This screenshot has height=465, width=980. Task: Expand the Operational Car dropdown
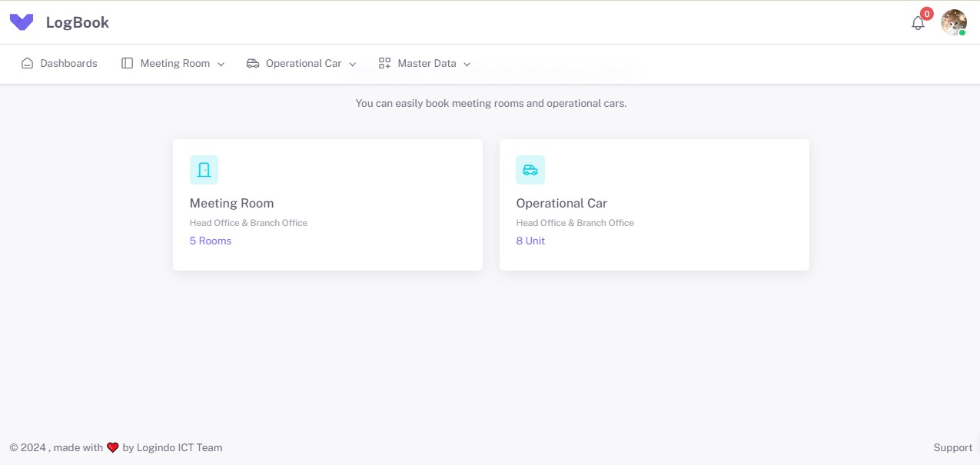point(353,64)
